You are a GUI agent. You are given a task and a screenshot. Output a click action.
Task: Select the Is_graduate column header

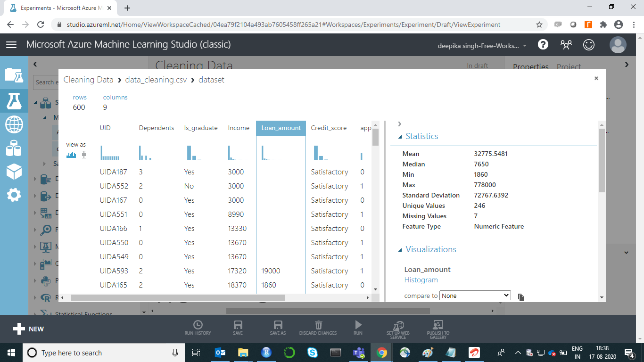click(201, 128)
